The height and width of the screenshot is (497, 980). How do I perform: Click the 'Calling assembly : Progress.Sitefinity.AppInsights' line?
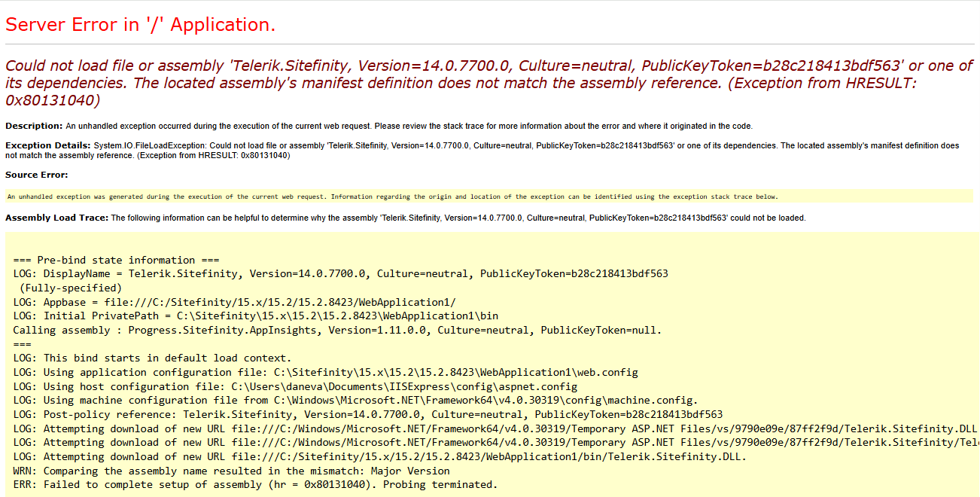tap(337, 330)
